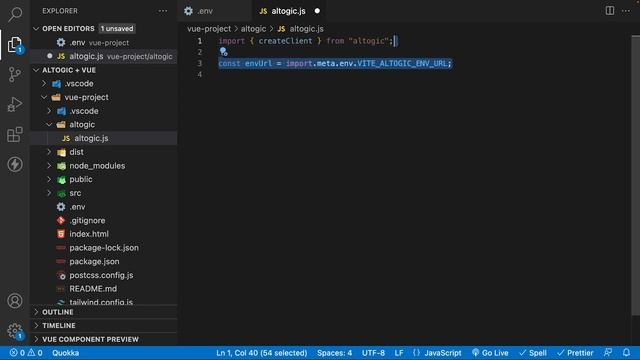This screenshot has width=640, height=360.
Task: Select altogic.js in Open Editors list
Action: pos(104,56)
